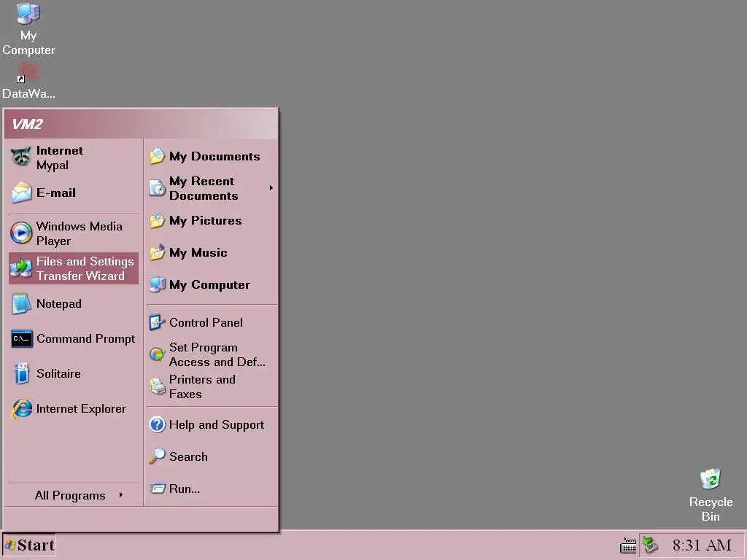Open Recycle Bin on desktop
This screenshot has height=560, width=747.
(711, 495)
